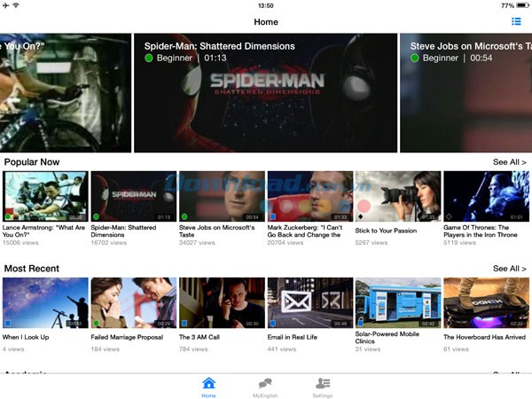Expand Popular Now with See All
This screenshot has height=399, width=532.
tap(509, 162)
